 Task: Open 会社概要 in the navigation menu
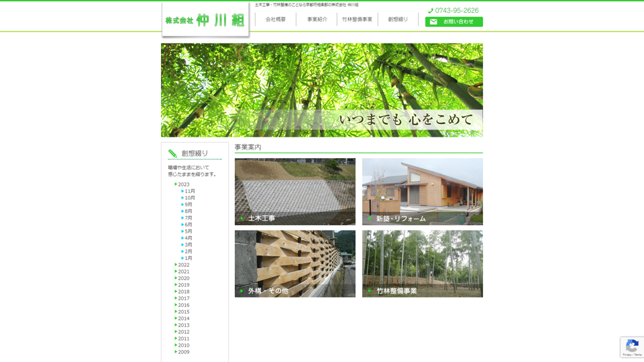click(275, 19)
